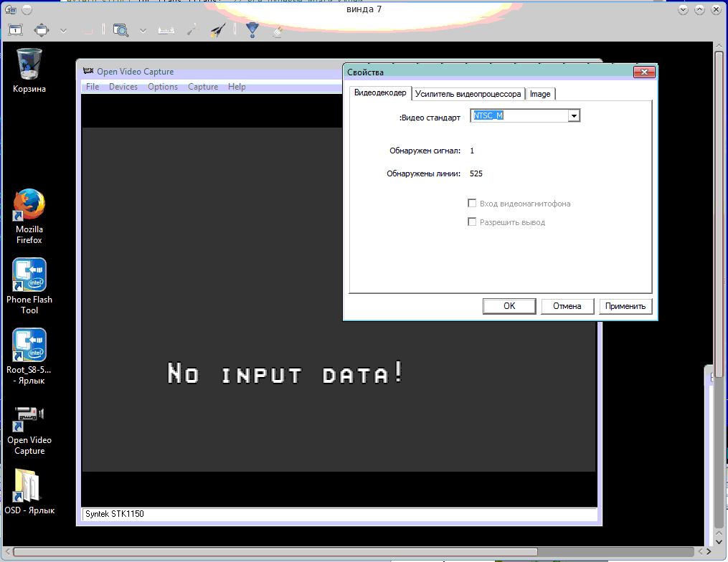Screen dimensions: 728x562
Task: Switch to the Image tab
Action: (540, 94)
